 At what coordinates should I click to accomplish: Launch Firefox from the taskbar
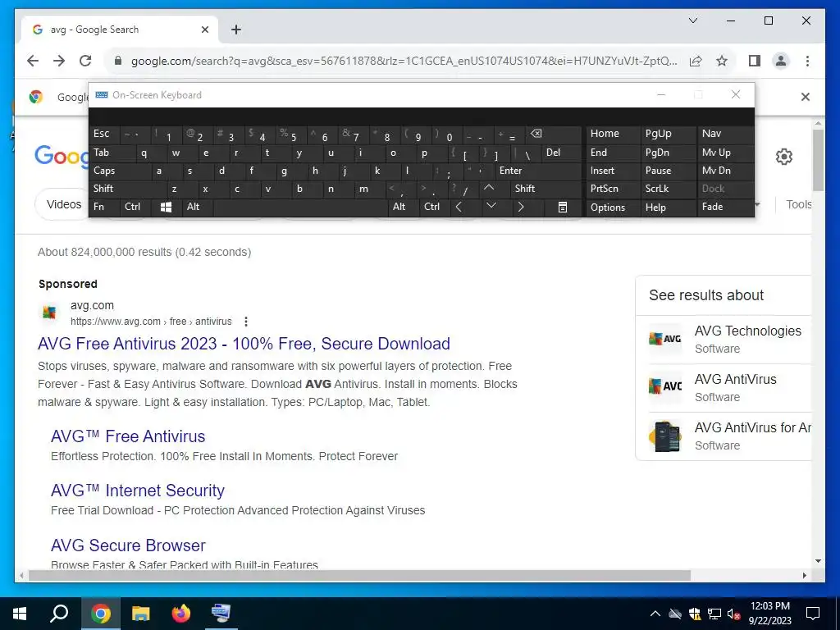181,614
